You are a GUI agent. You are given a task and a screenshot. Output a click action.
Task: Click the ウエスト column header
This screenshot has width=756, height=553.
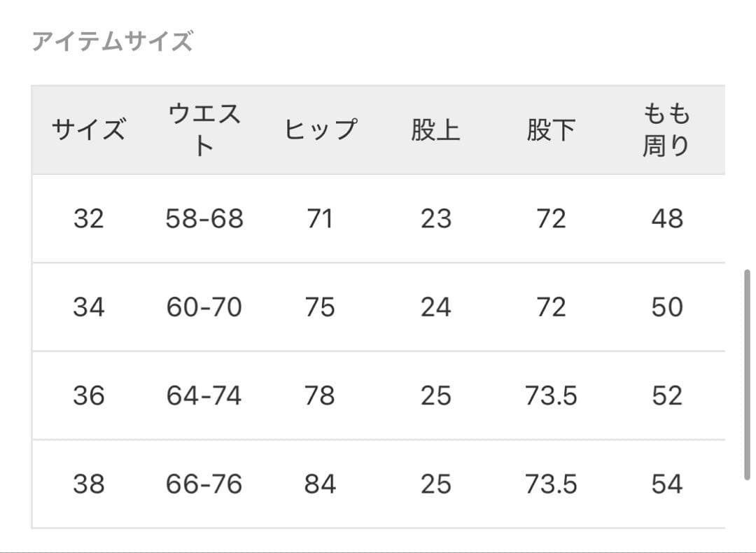pyautogui.click(x=204, y=130)
